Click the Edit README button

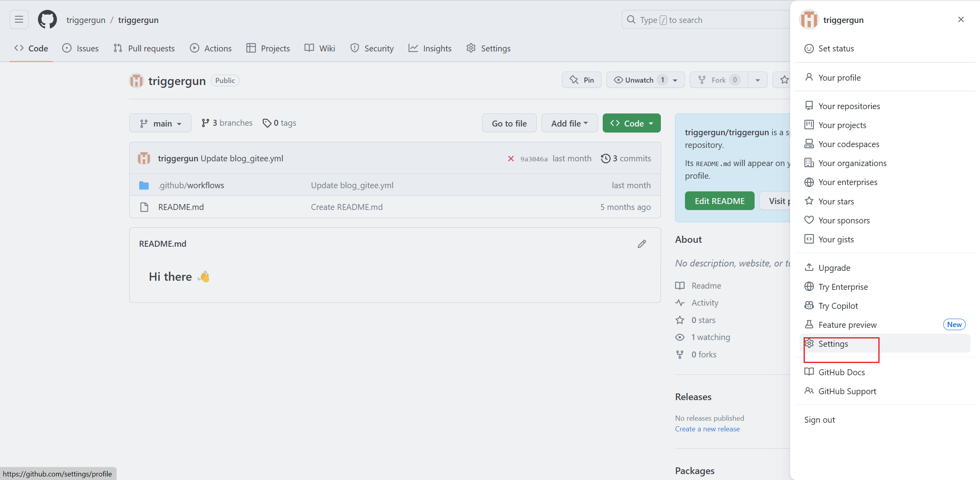719,201
